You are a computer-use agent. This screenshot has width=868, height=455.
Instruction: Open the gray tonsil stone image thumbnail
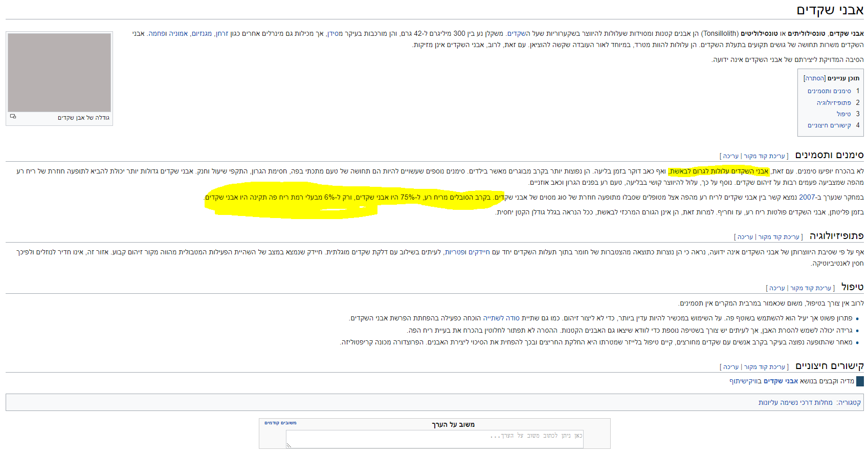tap(59, 72)
